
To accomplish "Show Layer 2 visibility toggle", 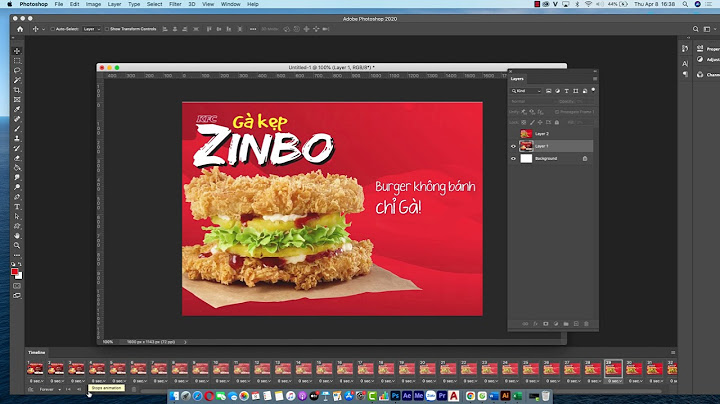I will click(513, 134).
